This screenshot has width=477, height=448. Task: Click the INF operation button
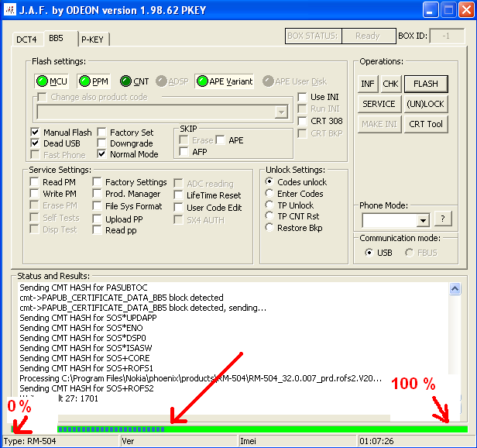368,84
